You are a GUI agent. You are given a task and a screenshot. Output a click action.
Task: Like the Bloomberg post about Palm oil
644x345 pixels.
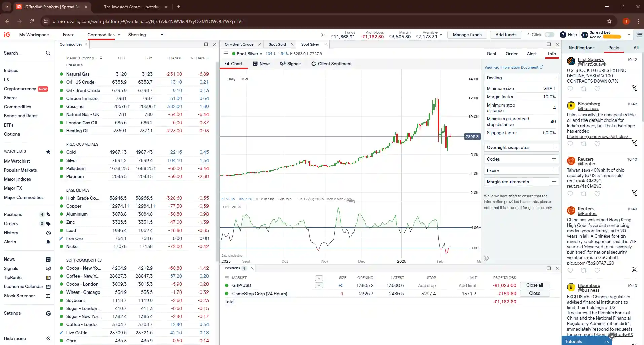pyautogui.click(x=598, y=144)
